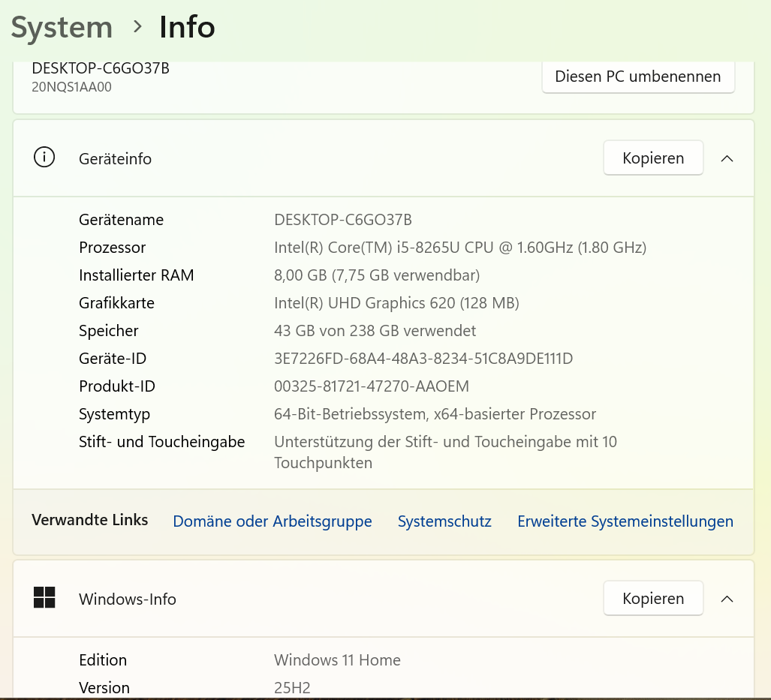This screenshot has width=771, height=700.
Task: Click the 'Windows 11 Home' edition value
Action: click(x=337, y=659)
